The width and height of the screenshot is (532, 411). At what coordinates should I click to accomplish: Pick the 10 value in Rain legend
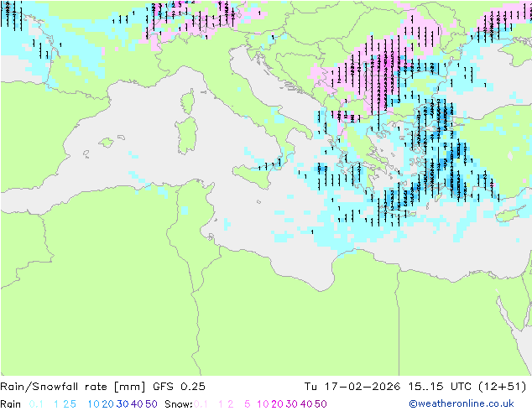click(x=94, y=404)
